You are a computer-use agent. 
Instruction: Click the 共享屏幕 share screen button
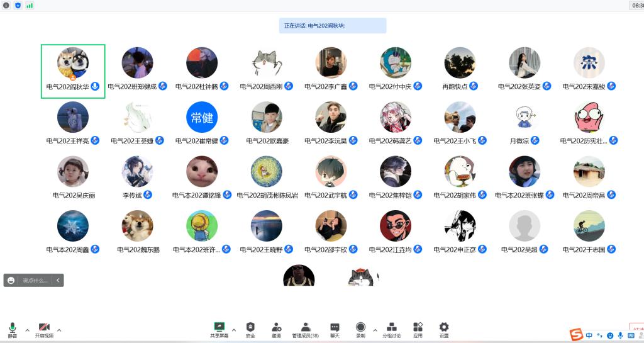click(x=219, y=329)
